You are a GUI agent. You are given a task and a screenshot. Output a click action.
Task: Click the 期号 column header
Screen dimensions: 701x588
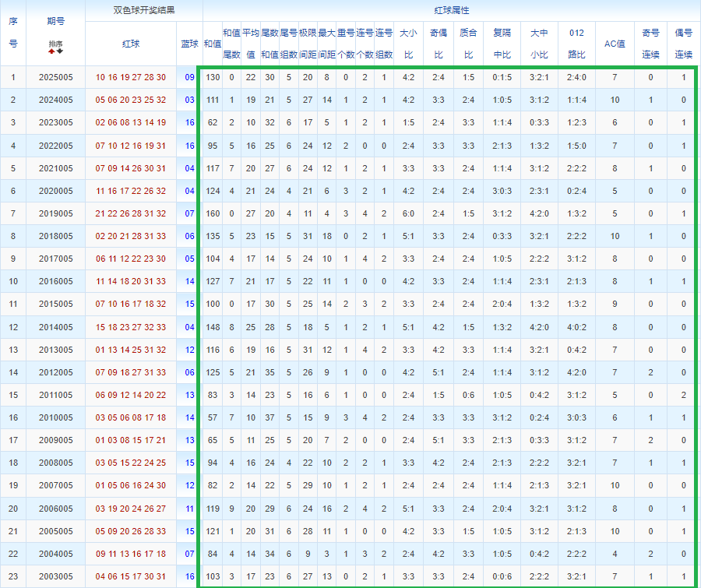click(x=55, y=21)
